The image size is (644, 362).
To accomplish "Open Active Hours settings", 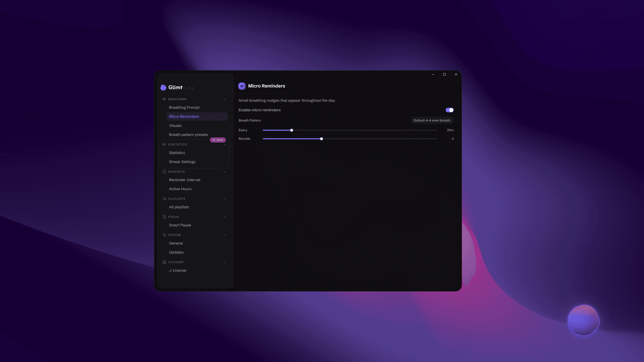I will coord(197,189).
